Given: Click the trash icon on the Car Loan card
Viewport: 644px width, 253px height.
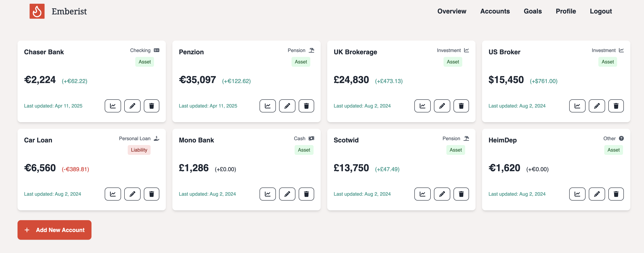Looking at the screenshot, I should (x=152, y=194).
